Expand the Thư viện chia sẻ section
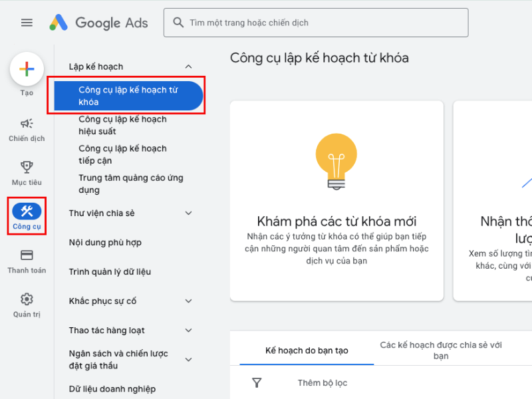This screenshot has height=399, width=532. (x=188, y=213)
